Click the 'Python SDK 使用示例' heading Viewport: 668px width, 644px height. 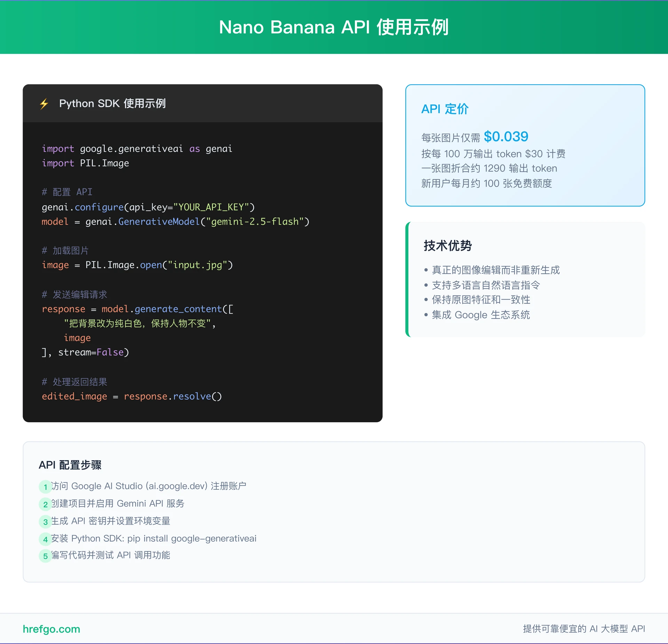point(112,103)
